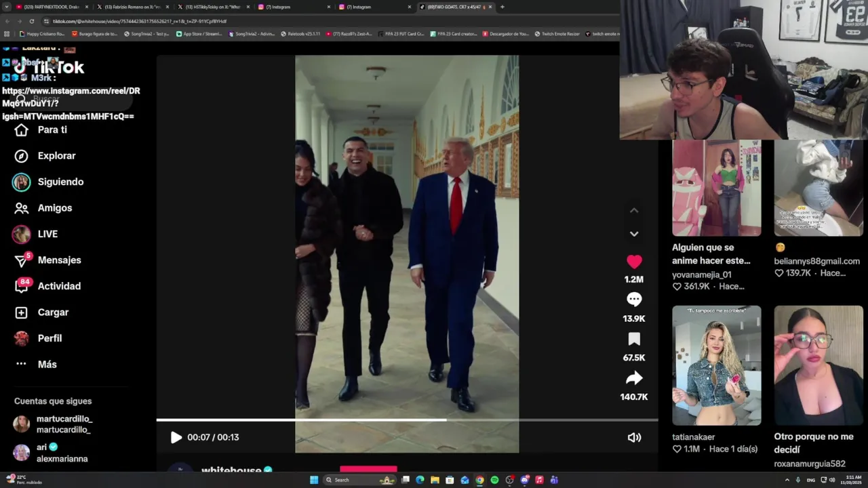Open the beliannys88gmail.com video thumbnail
This screenshot has width=868, height=488.
[x=818, y=188]
